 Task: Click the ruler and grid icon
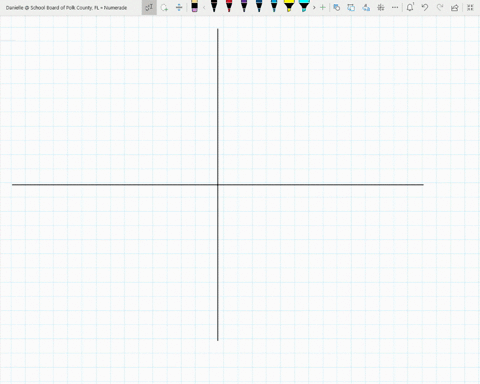click(x=381, y=7)
